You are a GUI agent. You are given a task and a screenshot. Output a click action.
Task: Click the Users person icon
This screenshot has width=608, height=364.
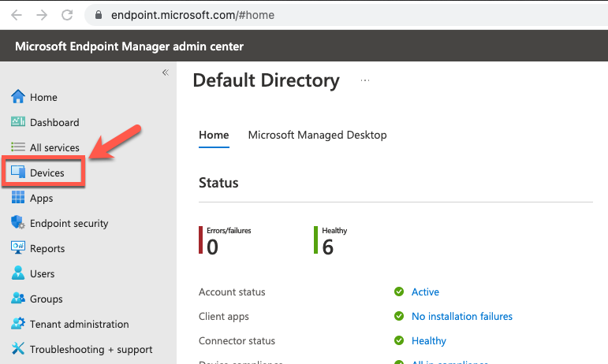tap(18, 273)
